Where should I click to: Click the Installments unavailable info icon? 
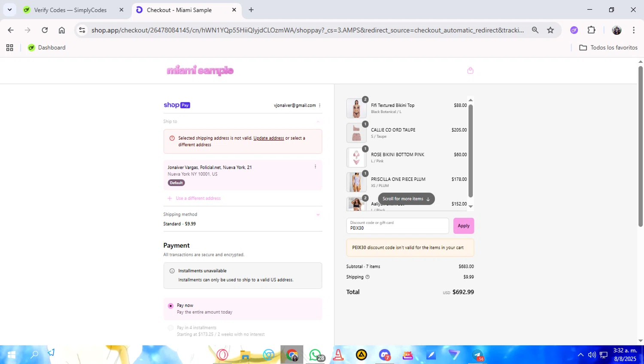pos(172,271)
